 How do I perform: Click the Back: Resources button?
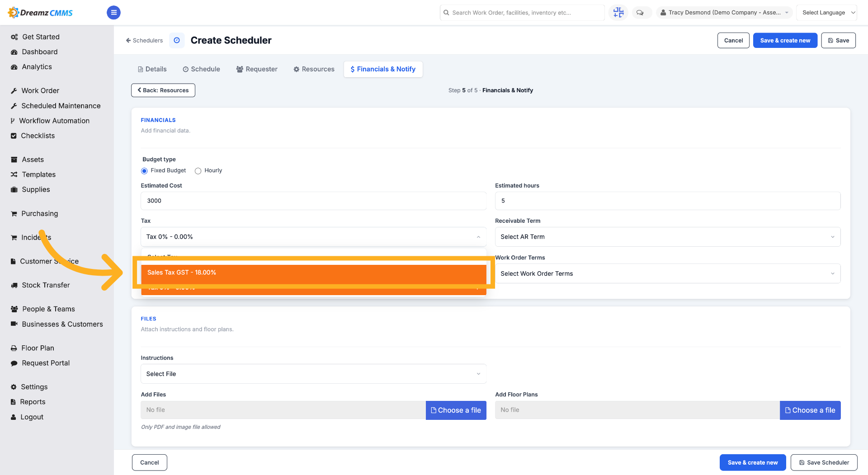163,90
